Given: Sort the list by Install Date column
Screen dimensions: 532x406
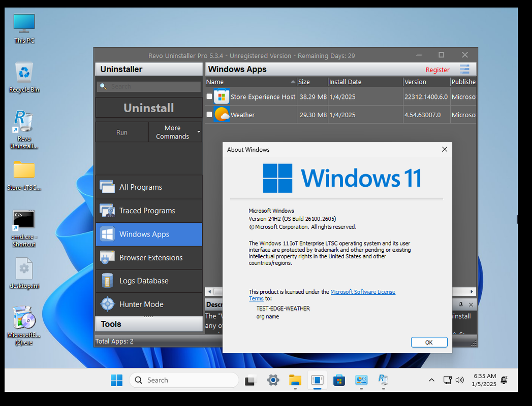Looking at the screenshot, I should coord(365,82).
